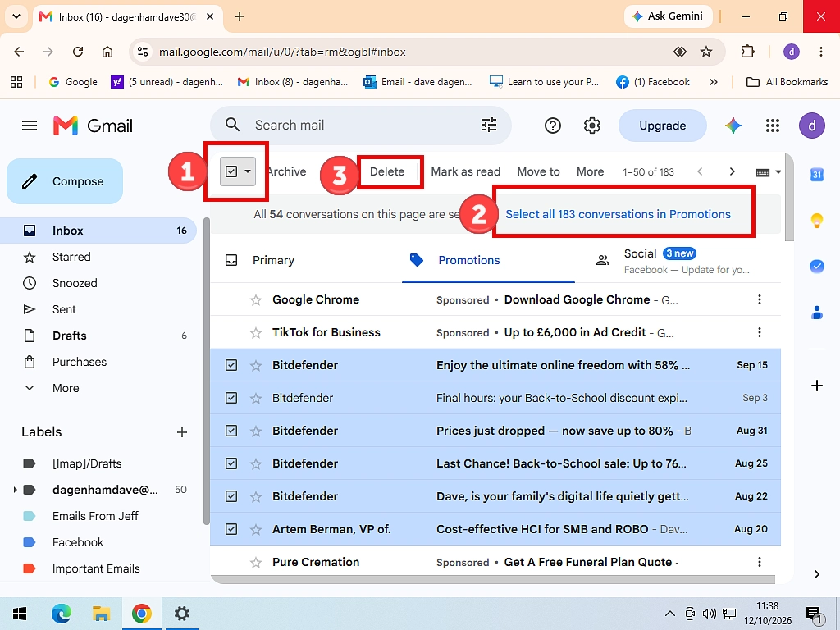
Task: Click the Chrome extensions puzzle icon
Action: [x=747, y=52]
